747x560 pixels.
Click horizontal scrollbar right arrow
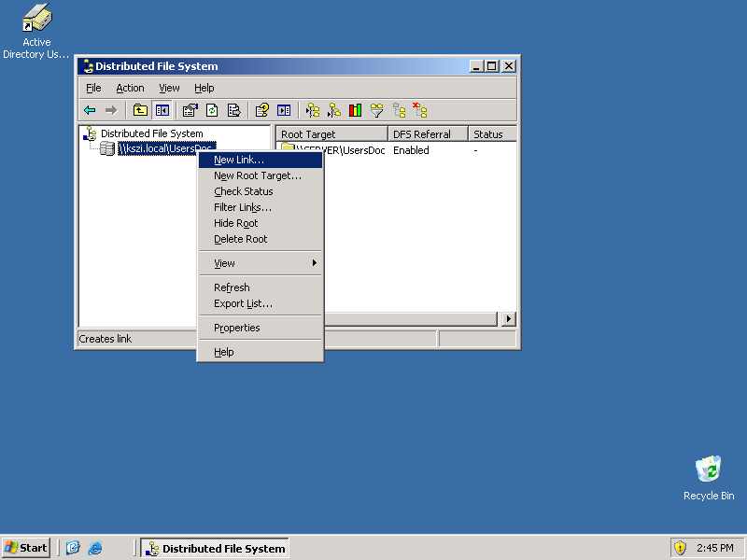click(508, 318)
